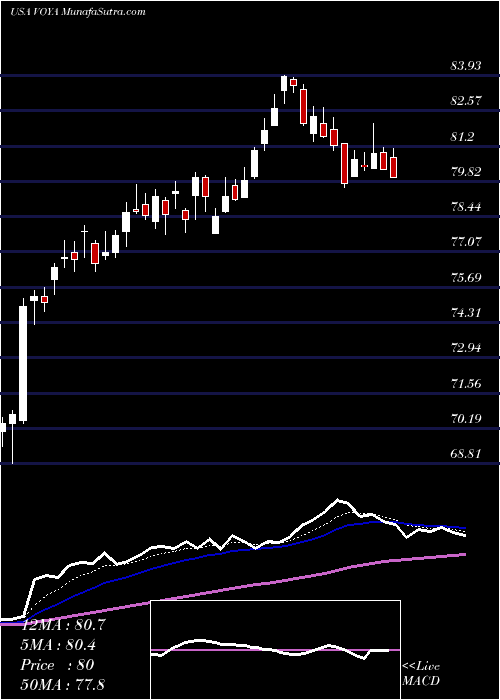This screenshot has height=700, width=500.
Task: Click the 72.94 price axis label
Action: 466,348
